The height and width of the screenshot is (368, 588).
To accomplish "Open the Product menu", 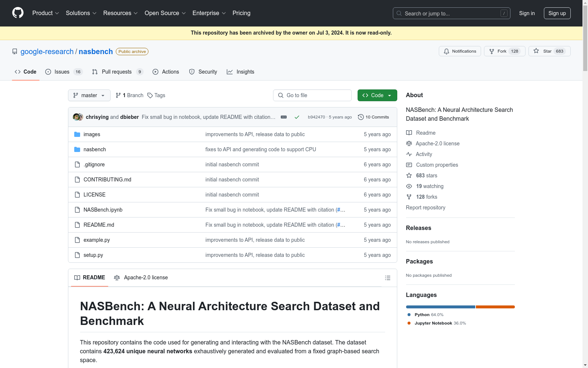I will (x=46, y=13).
